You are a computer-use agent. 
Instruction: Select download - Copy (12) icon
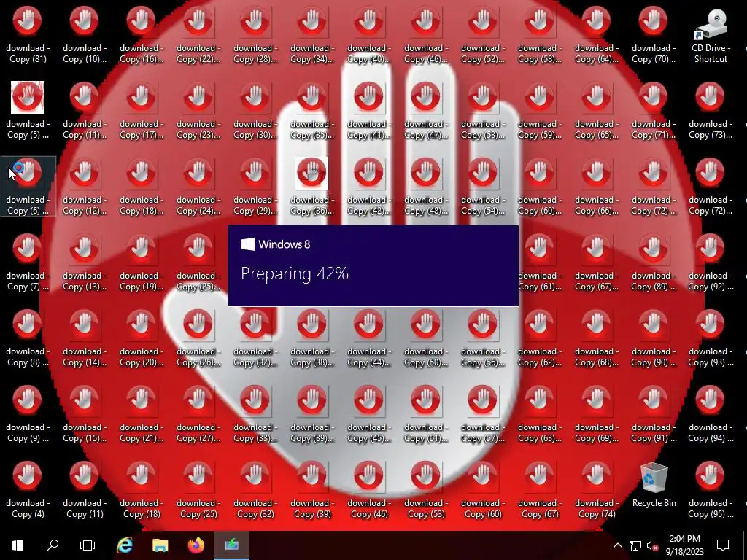pos(85,187)
